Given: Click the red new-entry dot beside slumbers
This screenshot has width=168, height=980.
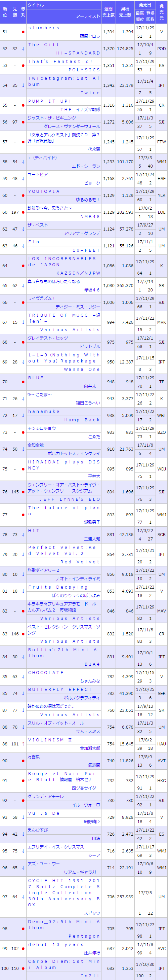Looking at the screenshot, I should pyautogui.click(x=23, y=32).
